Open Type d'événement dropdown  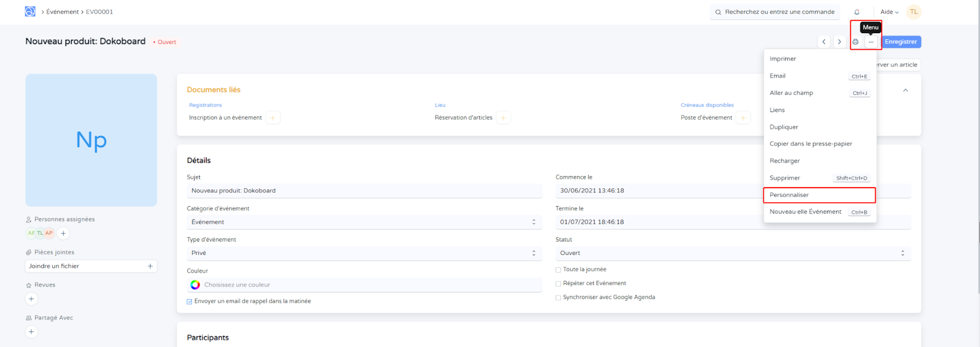(364, 253)
